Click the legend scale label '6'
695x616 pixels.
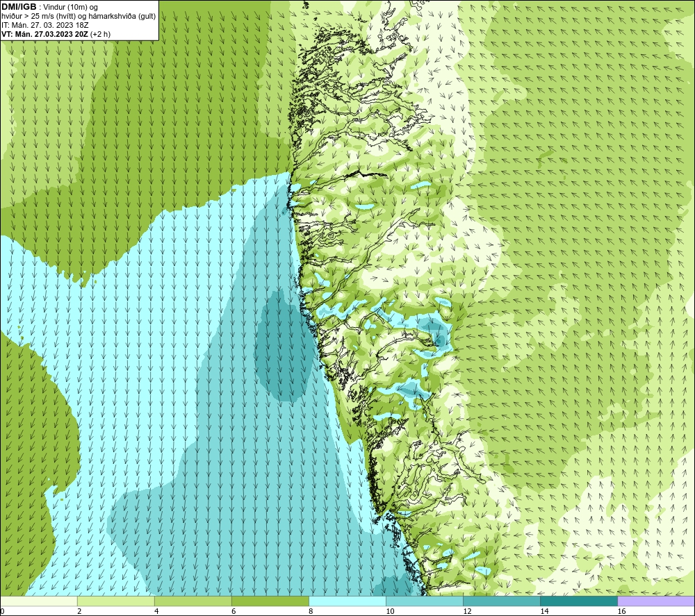click(234, 611)
